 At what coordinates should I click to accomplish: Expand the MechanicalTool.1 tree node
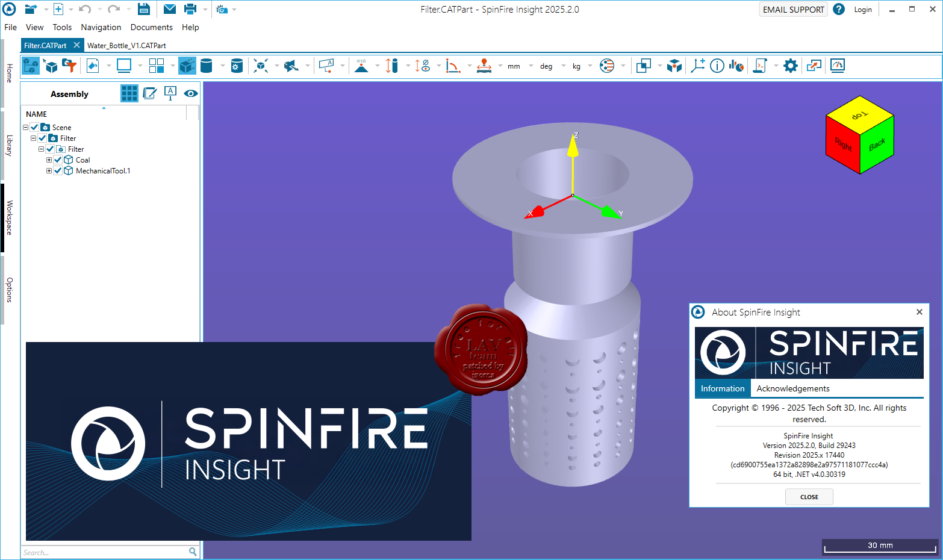49,170
